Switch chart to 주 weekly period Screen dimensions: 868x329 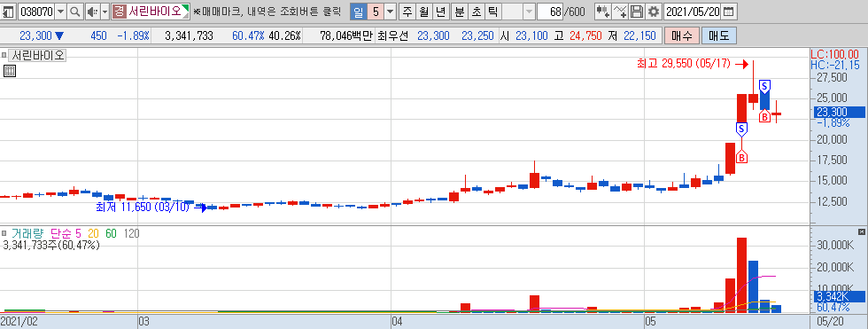pos(407,11)
